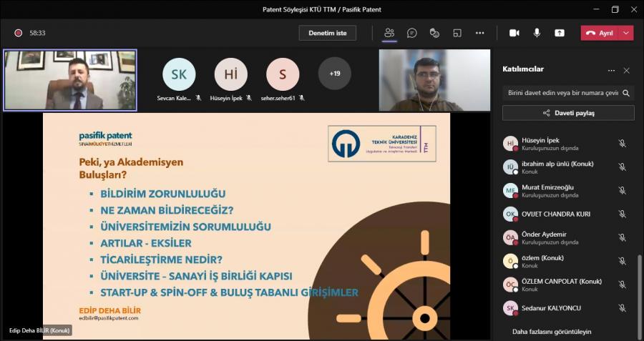Open the meeting chat icon
Viewport: 644px width, 341px height.
[x=412, y=33]
